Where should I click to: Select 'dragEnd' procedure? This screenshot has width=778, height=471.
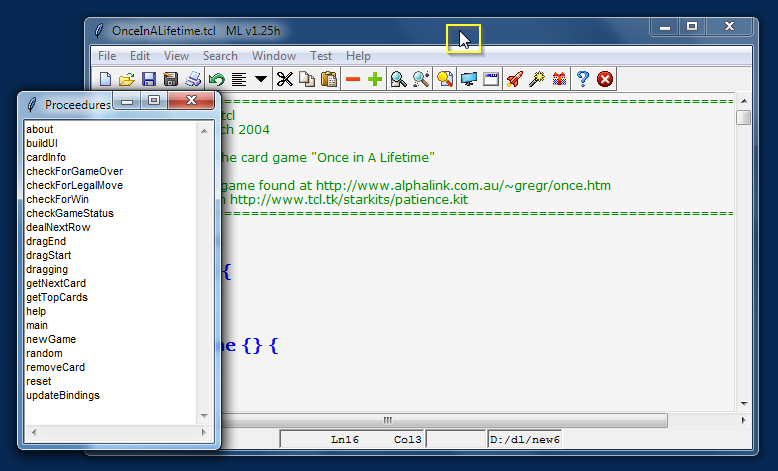[x=46, y=241]
